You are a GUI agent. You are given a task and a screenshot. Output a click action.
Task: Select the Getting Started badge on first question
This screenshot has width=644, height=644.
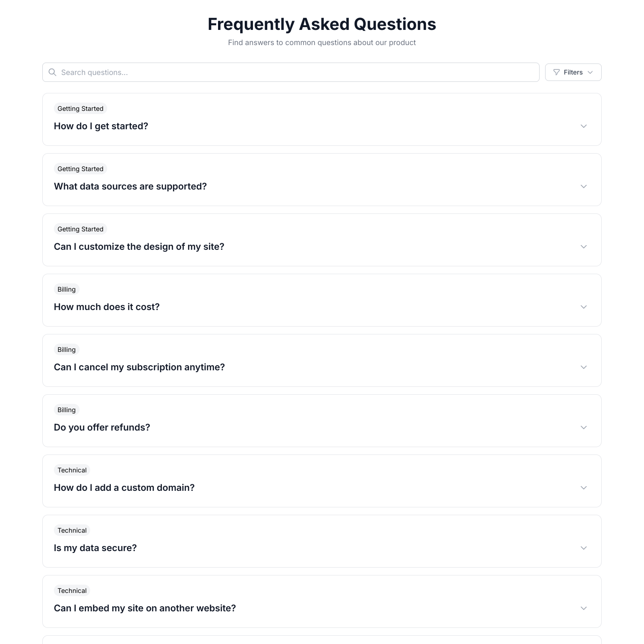point(80,109)
